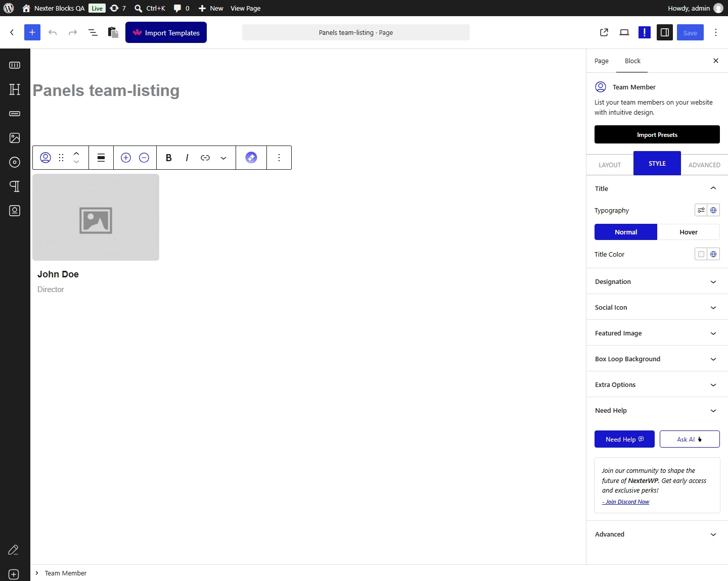Viewport: 728px width, 581px height.
Task: Expand the Designation section
Action: 657,281
